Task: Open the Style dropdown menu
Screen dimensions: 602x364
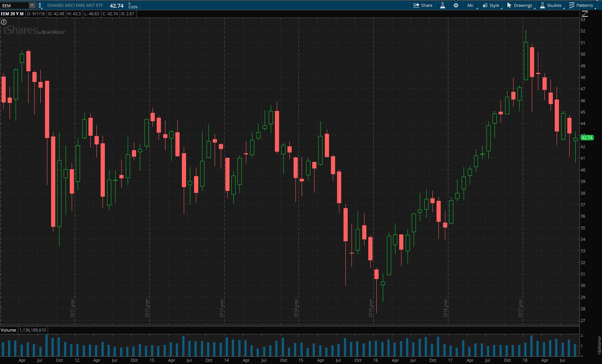Action: pyautogui.click(x=491, y=5)
